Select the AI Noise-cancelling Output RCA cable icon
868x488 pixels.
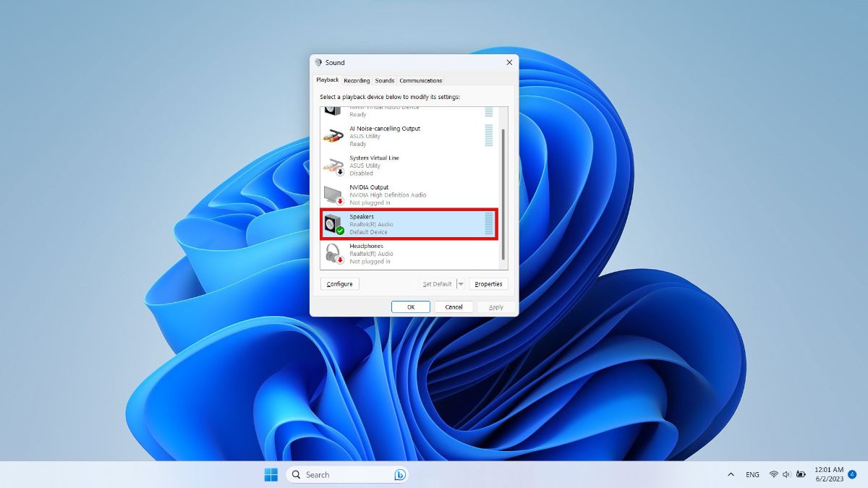[x=333, y=136]
